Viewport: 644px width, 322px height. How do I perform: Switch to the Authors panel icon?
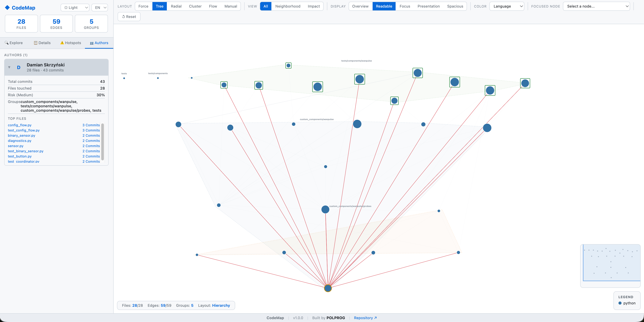(x=92, y=43)
